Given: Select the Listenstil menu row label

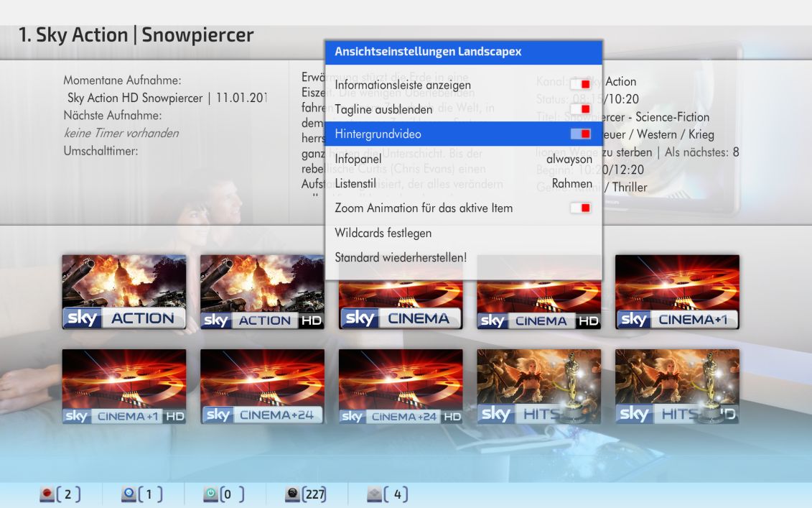Looking at the screenshot, I should coord(355,183).
